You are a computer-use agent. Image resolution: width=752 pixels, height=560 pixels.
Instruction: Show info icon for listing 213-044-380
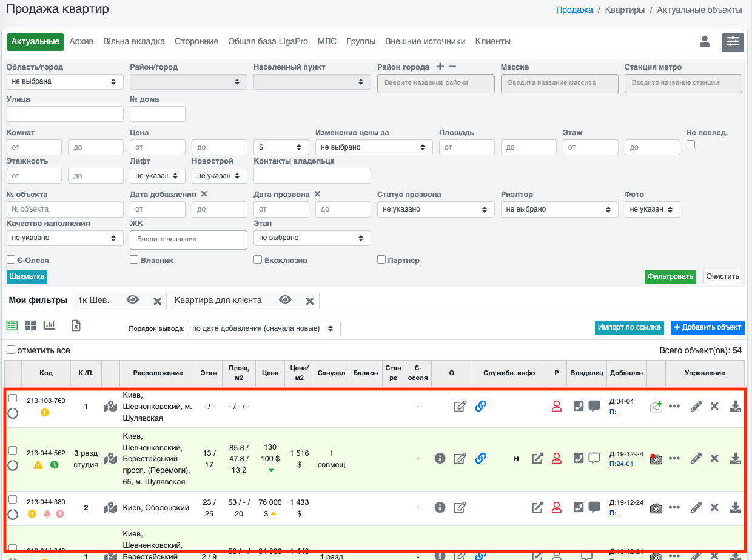[440, 508]
